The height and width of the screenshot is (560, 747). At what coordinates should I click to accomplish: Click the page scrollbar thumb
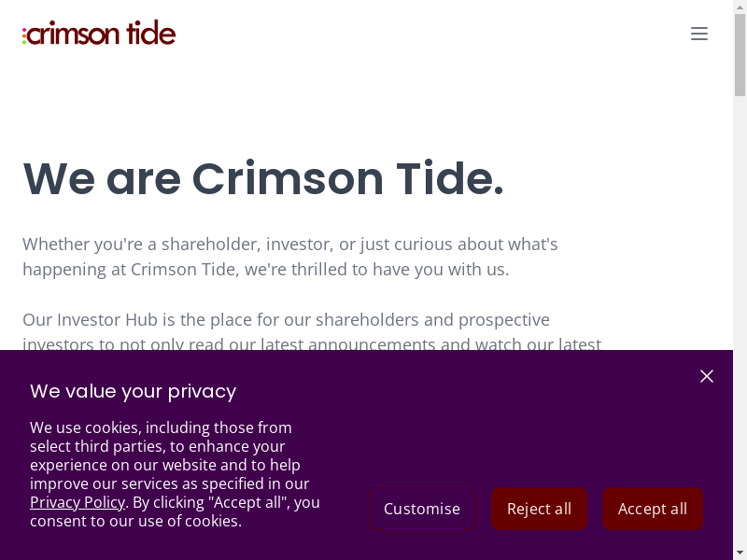pos(740,56)
